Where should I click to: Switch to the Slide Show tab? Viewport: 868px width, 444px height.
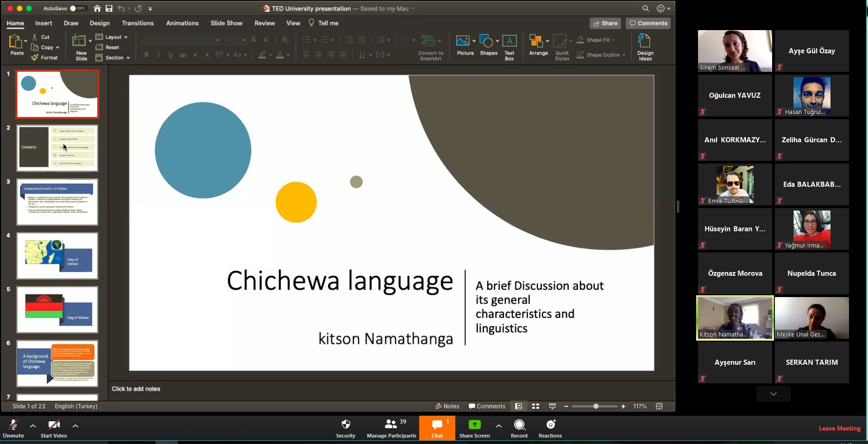click(x=226, y=23)
